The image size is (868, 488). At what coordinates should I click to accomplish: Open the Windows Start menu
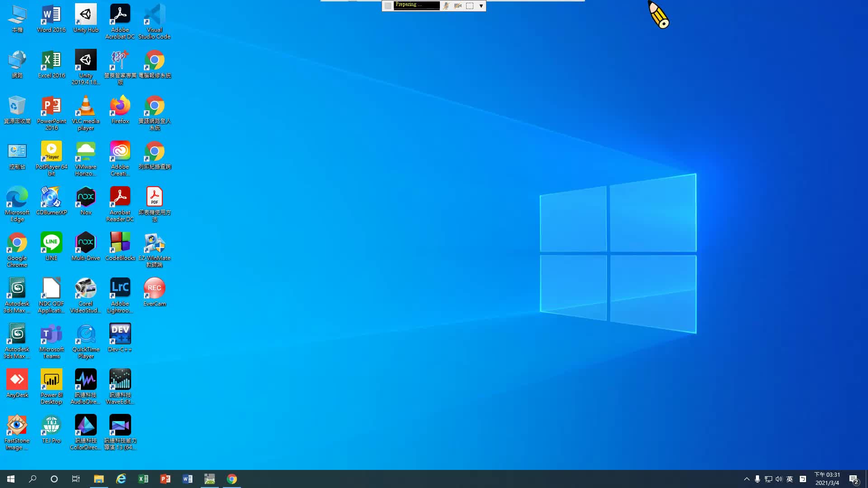click(11, 479)
